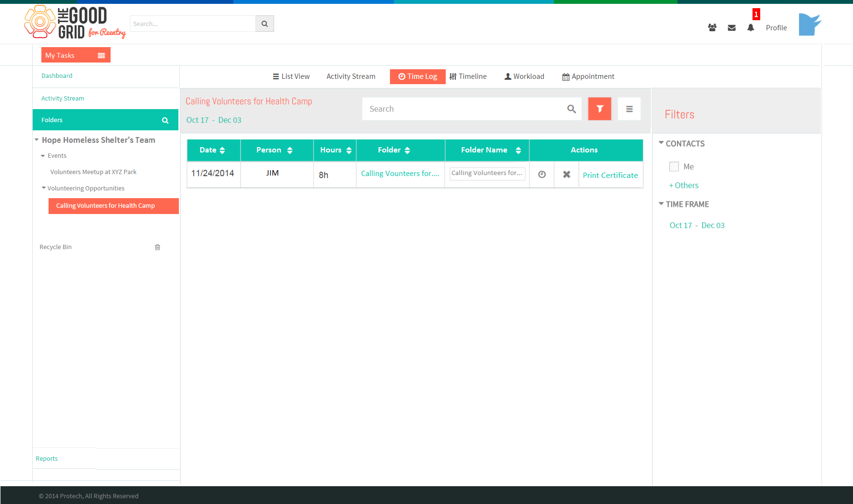The image size is (853, 504).
Task: Switch to Appointment tab
Action: coord(588,76)
